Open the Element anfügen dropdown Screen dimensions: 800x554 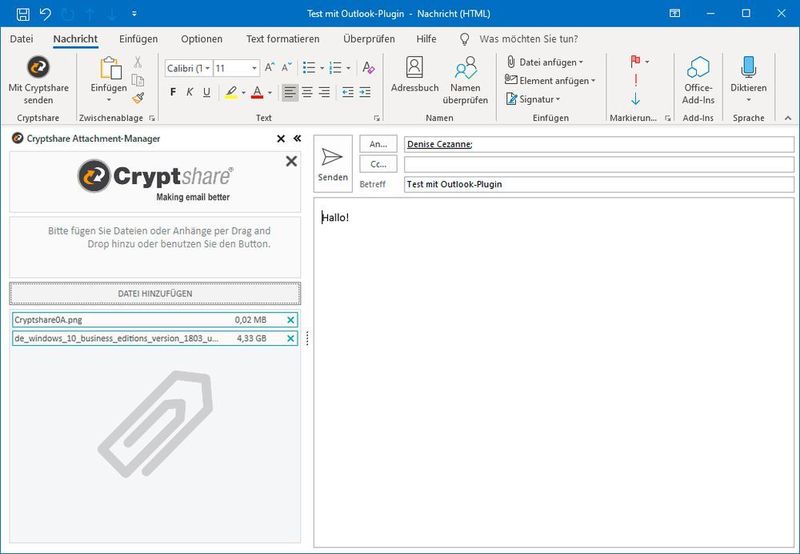coord(550,81)
